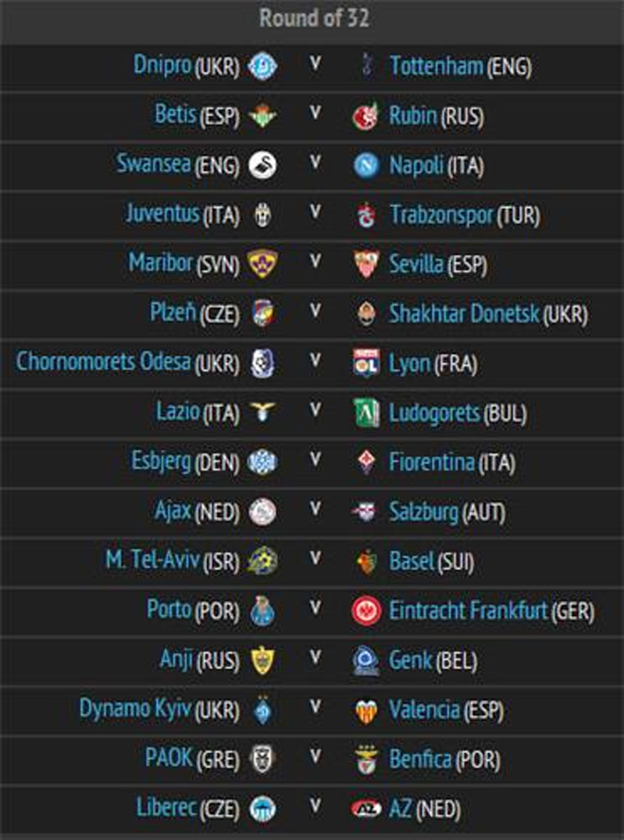624x840 pixels.
Task: Click the Benfica club crest icon
Action: 365,760
